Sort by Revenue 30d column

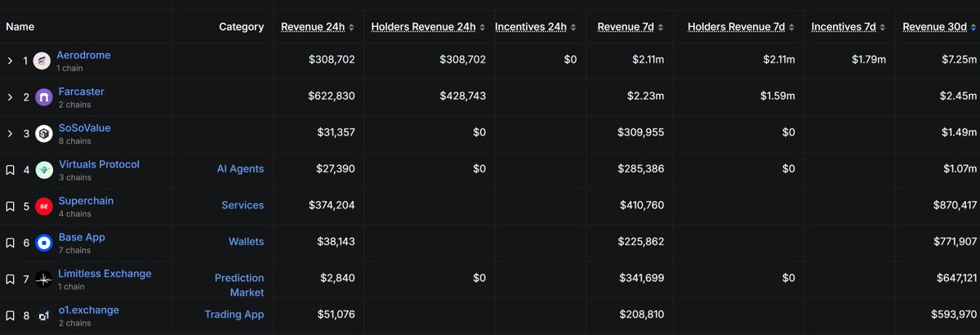coord(939,27)
